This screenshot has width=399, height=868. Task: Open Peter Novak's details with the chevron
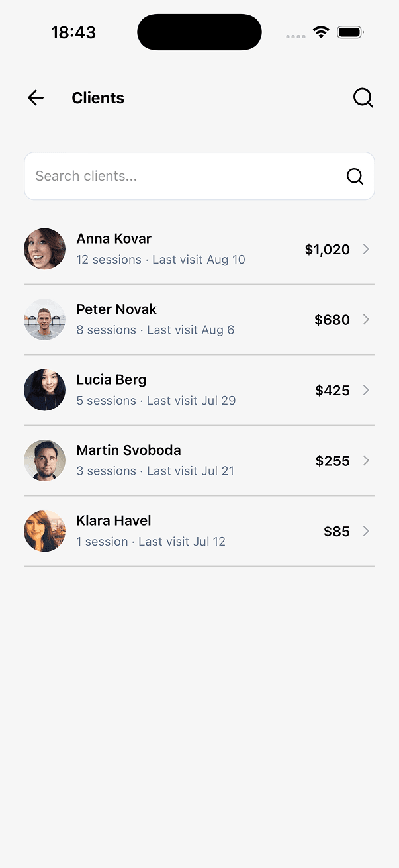point(367,320)
